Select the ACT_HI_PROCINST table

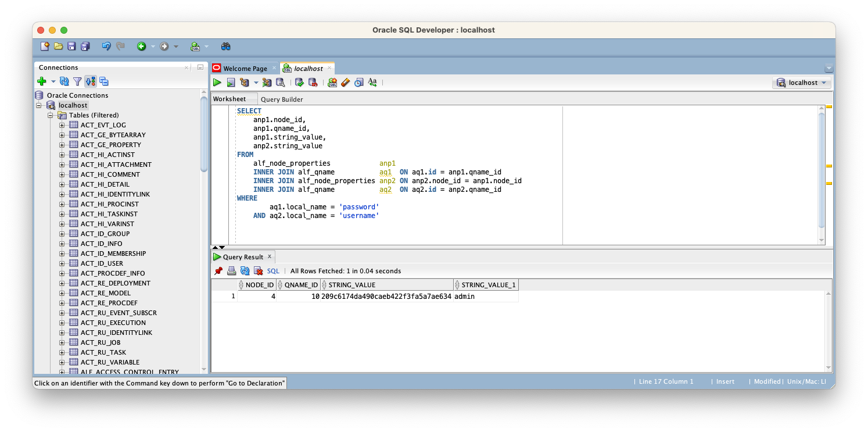(x=110, y=204)
